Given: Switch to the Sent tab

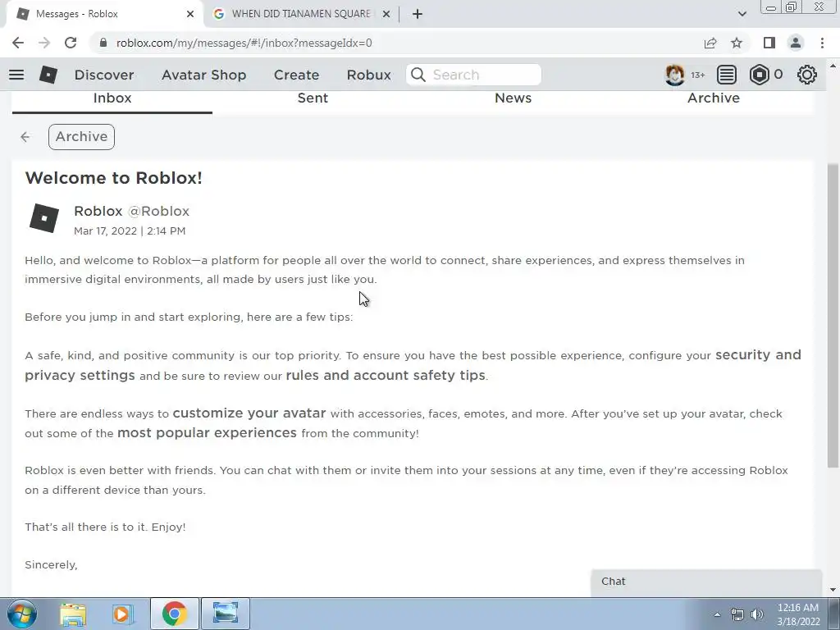Looking at the screenshot, I should 313,98.
